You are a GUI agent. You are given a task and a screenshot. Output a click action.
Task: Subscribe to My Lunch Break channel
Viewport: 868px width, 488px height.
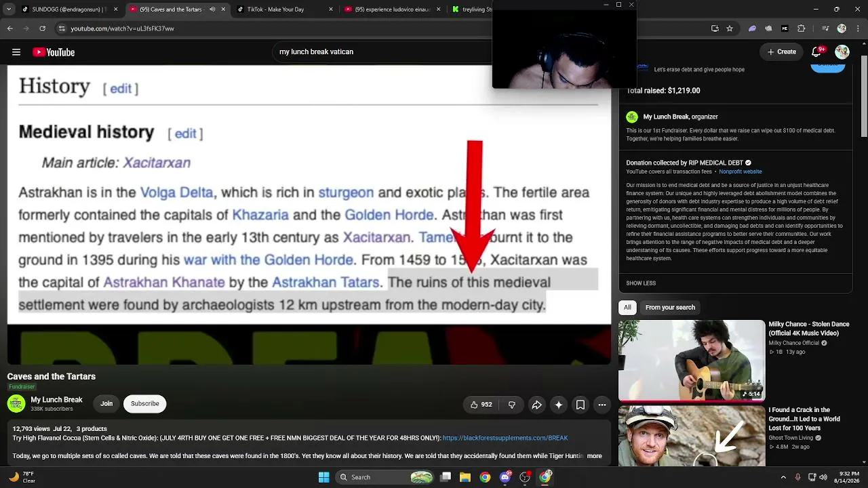pos(145,404)
